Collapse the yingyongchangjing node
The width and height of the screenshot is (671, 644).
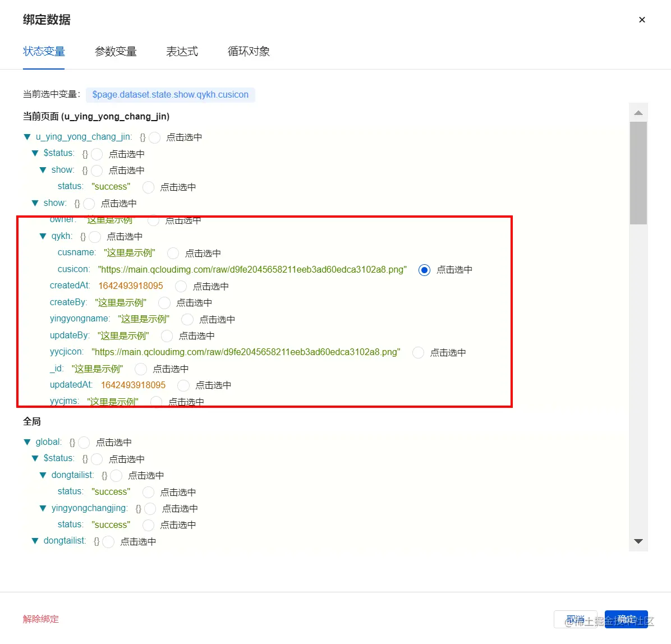coord(43,508)
